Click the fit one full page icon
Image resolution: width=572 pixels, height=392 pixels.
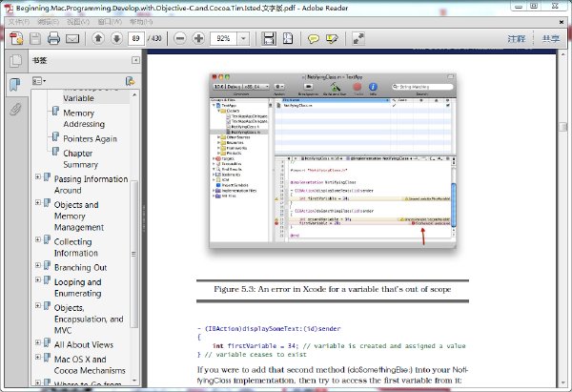(x=288, y=38)
